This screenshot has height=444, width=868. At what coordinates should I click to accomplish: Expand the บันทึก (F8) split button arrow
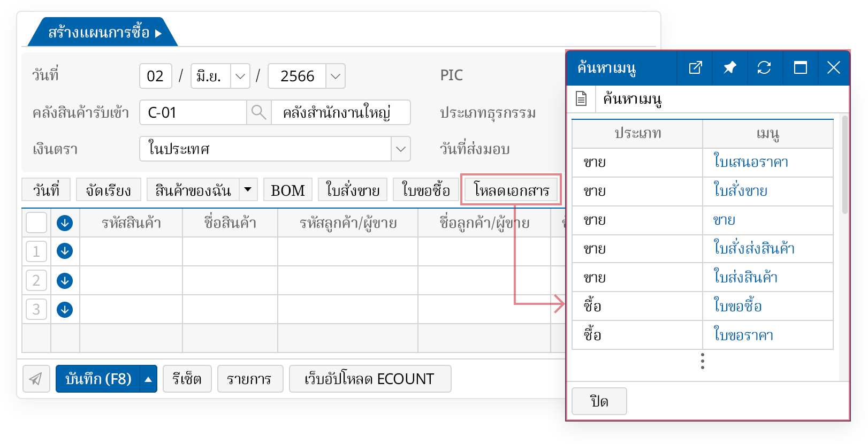[x=148, y=379]
